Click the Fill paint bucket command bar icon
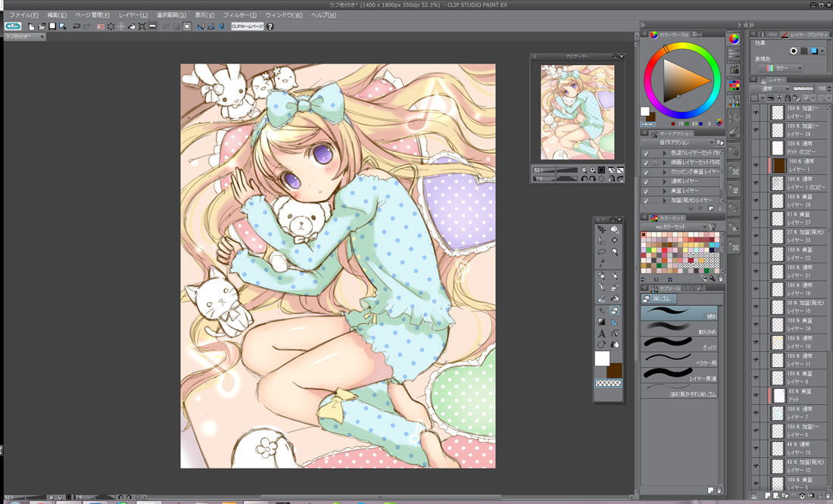 (133, 26)
